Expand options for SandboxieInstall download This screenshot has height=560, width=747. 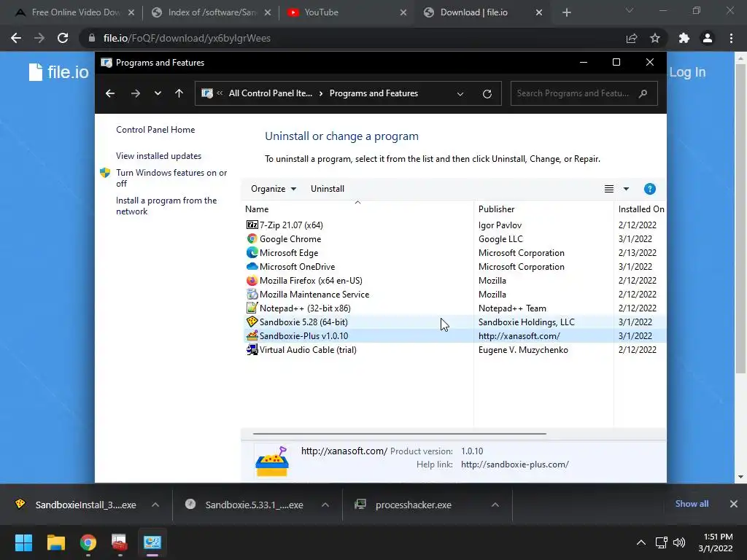coord(155,505)
